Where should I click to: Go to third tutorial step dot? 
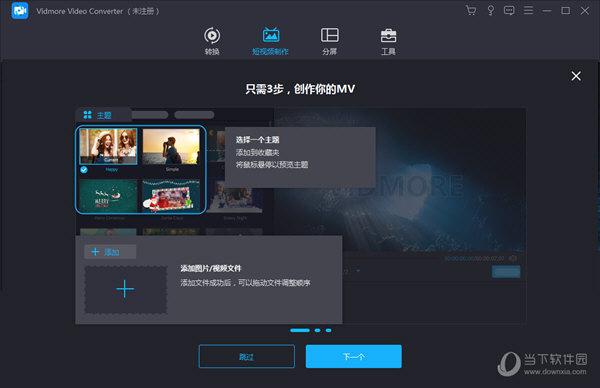(x=329, y=330)
